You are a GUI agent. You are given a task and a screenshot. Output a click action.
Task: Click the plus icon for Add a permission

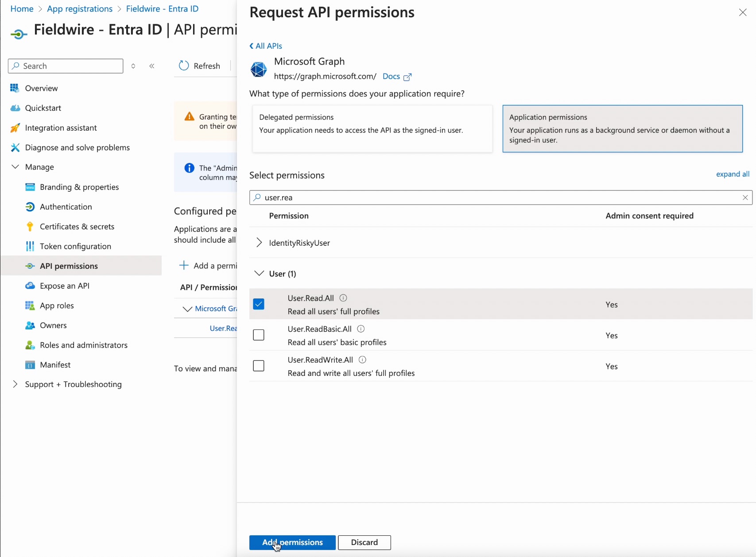[184, 265]
